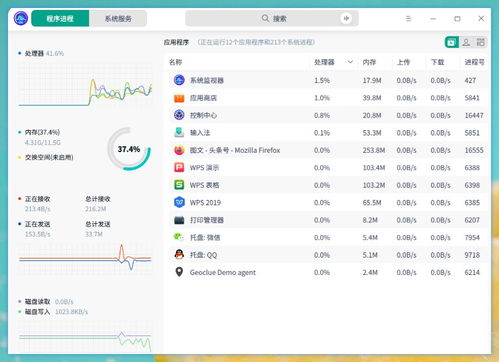
Task: Click the WPS 演示 presentation icon
Action: pos(179,167)
